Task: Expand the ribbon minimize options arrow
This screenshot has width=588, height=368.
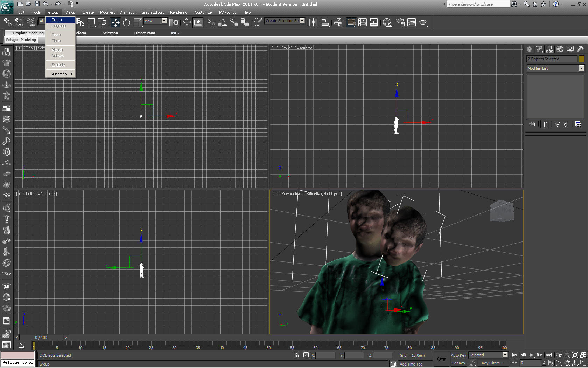Action: pos(178,33)
